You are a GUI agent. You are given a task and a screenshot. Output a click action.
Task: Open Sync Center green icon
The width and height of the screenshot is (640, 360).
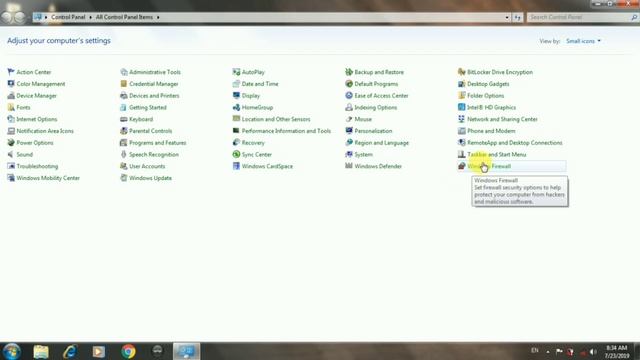pyautogui.click(x=236, y=154)
